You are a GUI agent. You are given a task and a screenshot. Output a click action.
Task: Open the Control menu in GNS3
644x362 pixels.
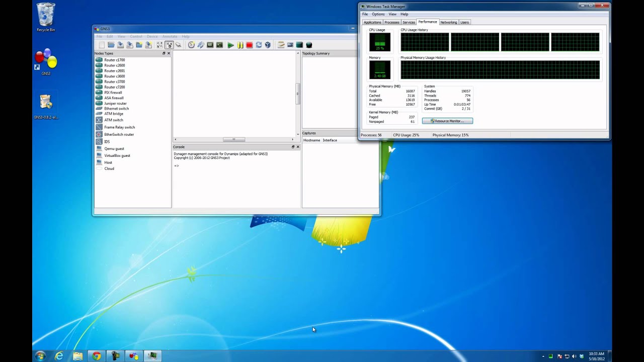click(136, 36)
